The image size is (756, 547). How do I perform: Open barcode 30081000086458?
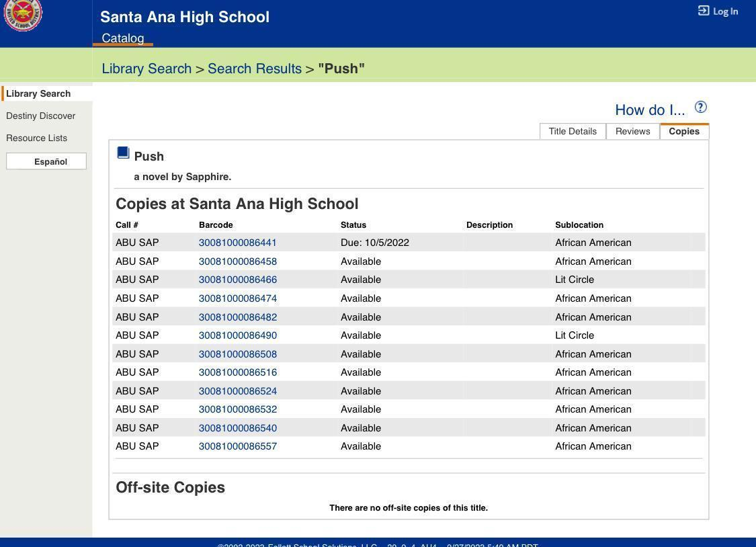[x=238, y=261]
